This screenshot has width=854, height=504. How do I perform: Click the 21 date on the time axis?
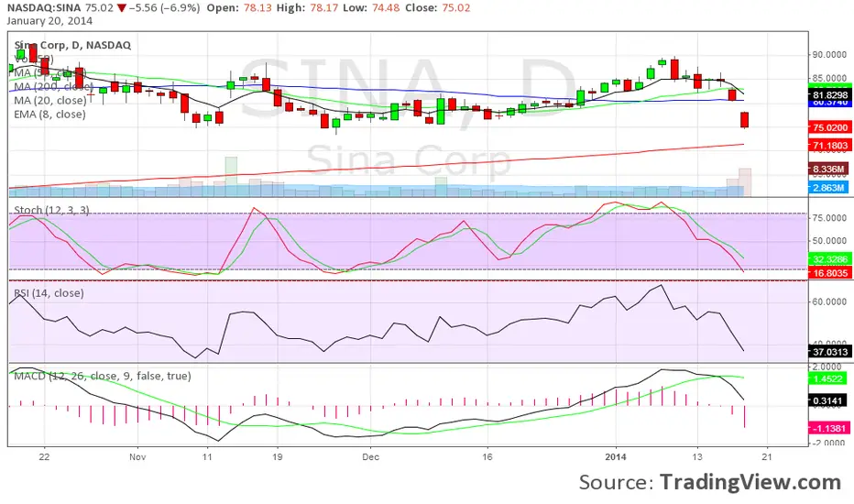click(767, 456)
